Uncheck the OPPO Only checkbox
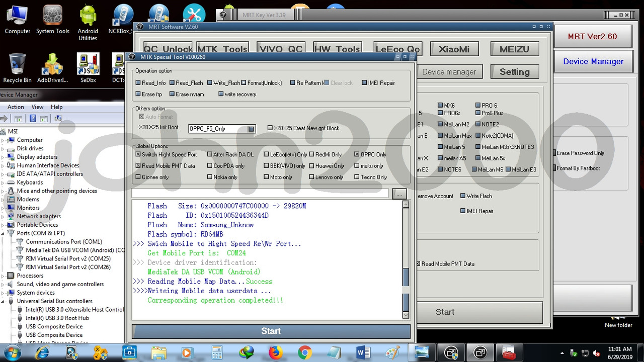 pos(357,154)
